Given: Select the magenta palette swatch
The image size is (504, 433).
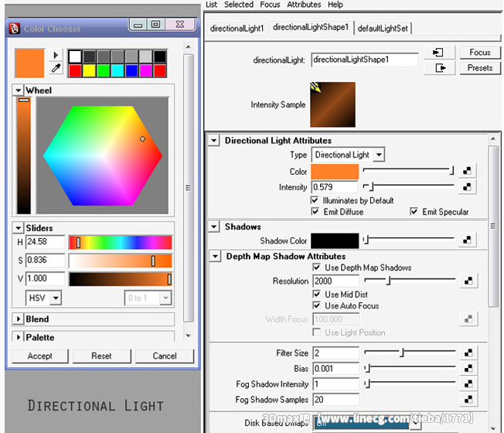Looking at the screenshot, I should [145, 70].
